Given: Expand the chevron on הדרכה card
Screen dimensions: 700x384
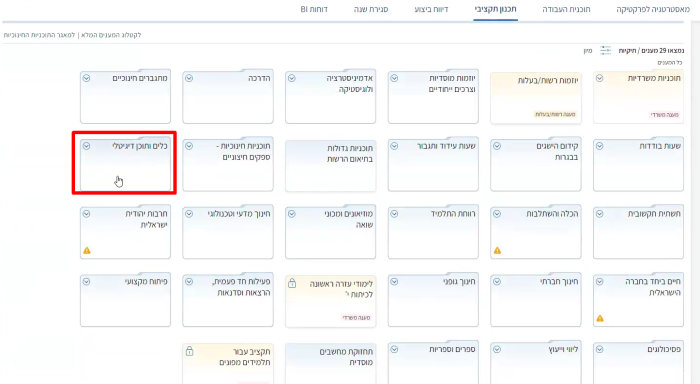Looking at the screenshot, I should [189, 78].
